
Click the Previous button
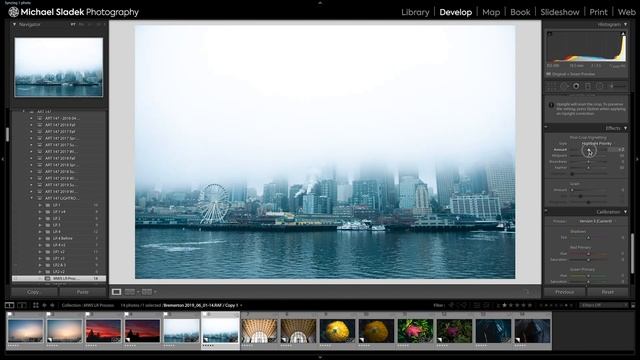[x=564, y=292]
